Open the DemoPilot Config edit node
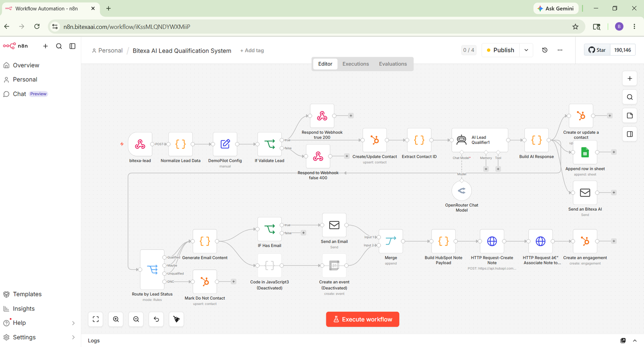Image resolution: width=644 pixels, height=347 pixels. [x=225, y=144]
